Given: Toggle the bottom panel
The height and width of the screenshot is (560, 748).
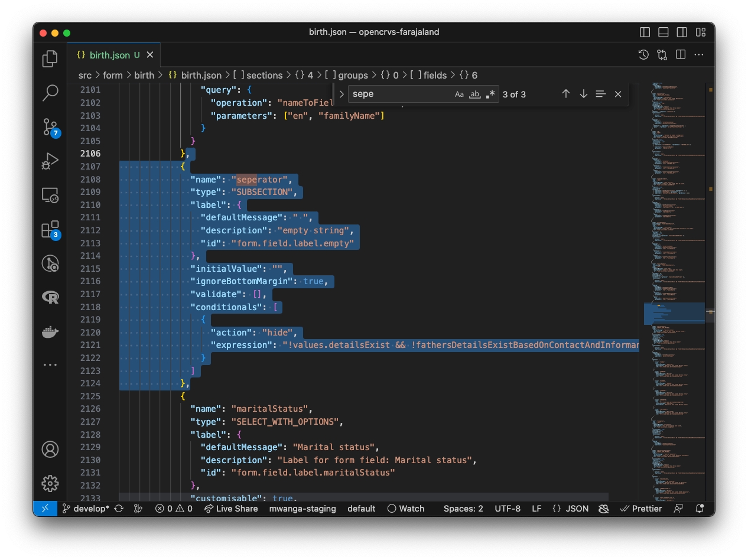Looking at the screenshot, I should pos(664,32).
